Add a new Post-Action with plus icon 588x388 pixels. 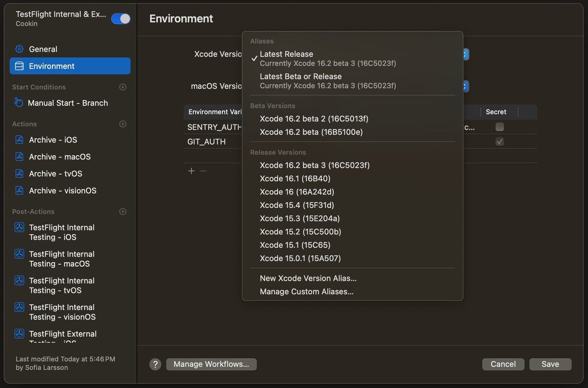pyautogui.click(x=123, y=212)
